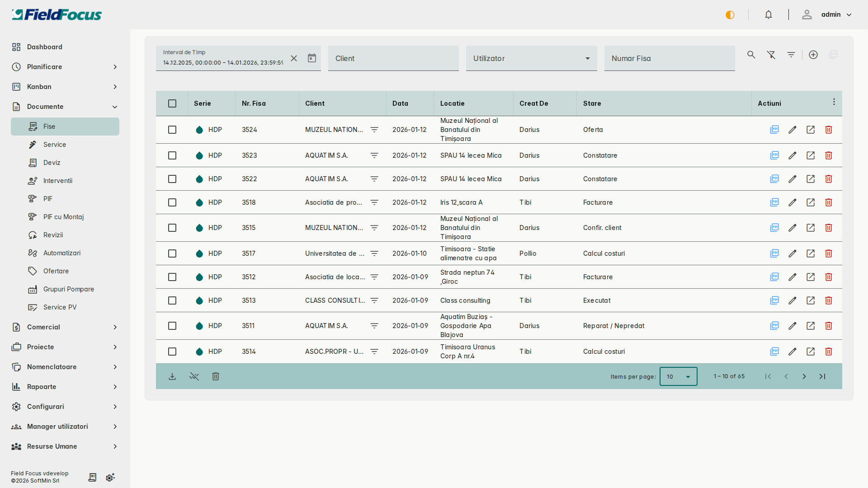The image size is (868, 488).
Task: Delete fisa 3515 with the red trash icon
Action: coord(829,228)
